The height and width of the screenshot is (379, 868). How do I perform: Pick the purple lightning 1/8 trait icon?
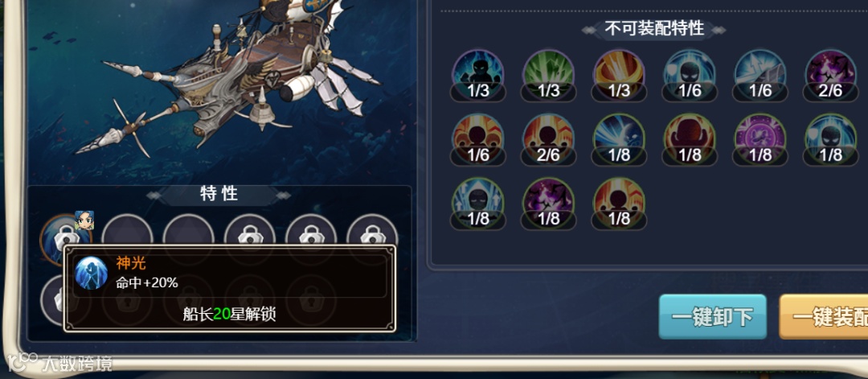[549, 204]
